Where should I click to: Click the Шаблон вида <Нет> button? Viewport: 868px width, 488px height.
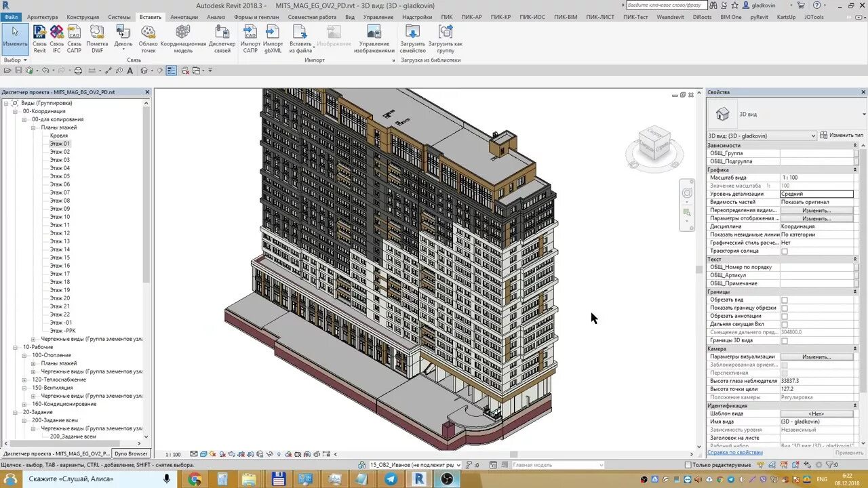[816, 413]
